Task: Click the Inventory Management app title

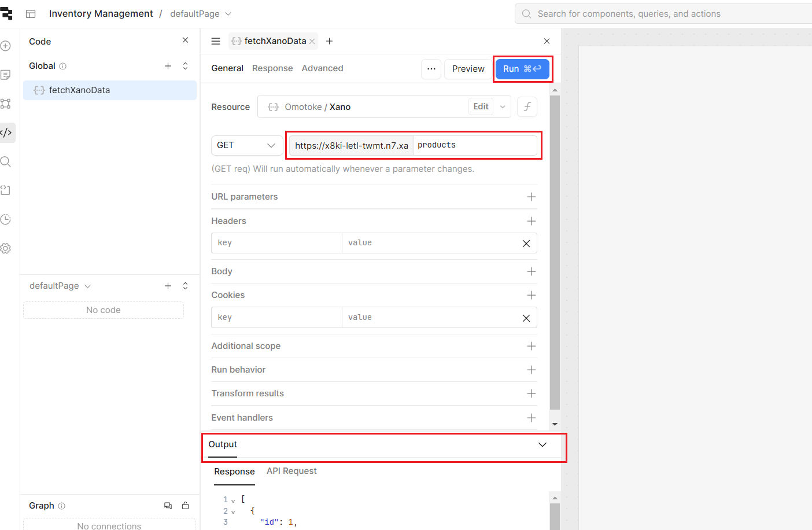Action: click(x=101, y=13)
